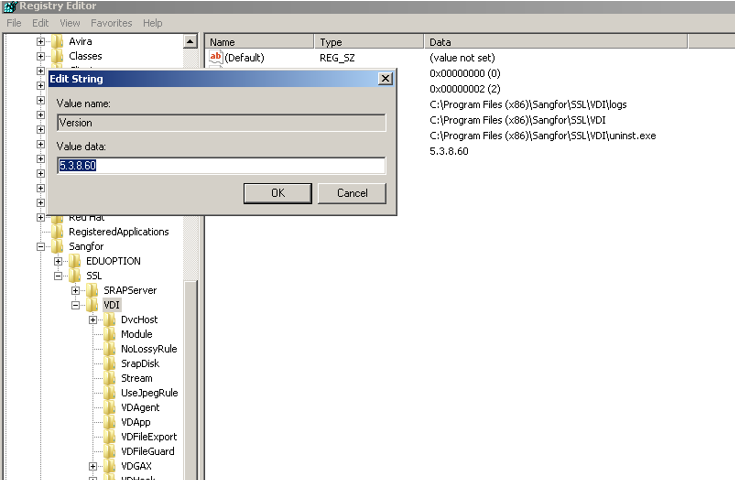Viewport: 735px width, 480px height.
Task: Sort by the Type column header
Action: point(369,42)
